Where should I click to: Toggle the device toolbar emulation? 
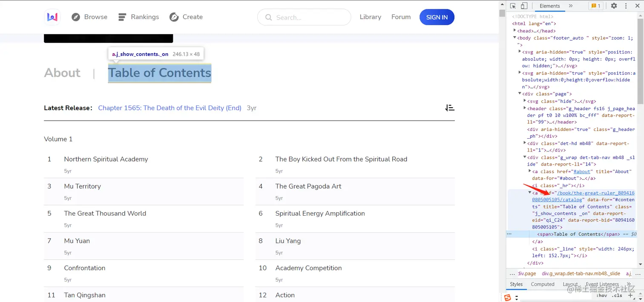524,6
